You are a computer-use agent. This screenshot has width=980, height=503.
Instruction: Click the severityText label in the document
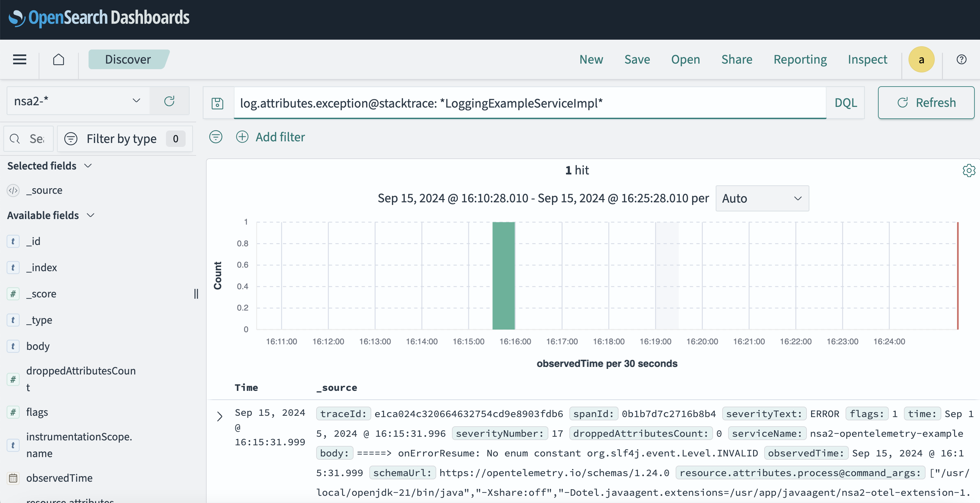tap(764, 414)
